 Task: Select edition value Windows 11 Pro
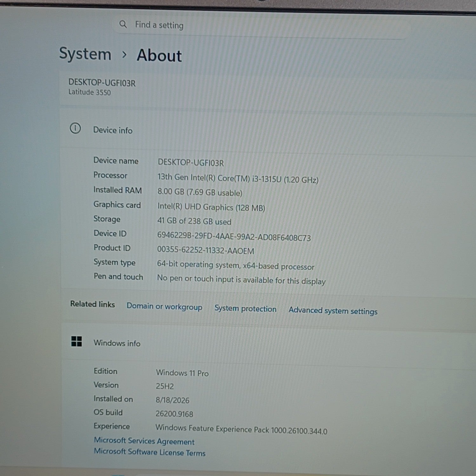[x=182, y=373]
